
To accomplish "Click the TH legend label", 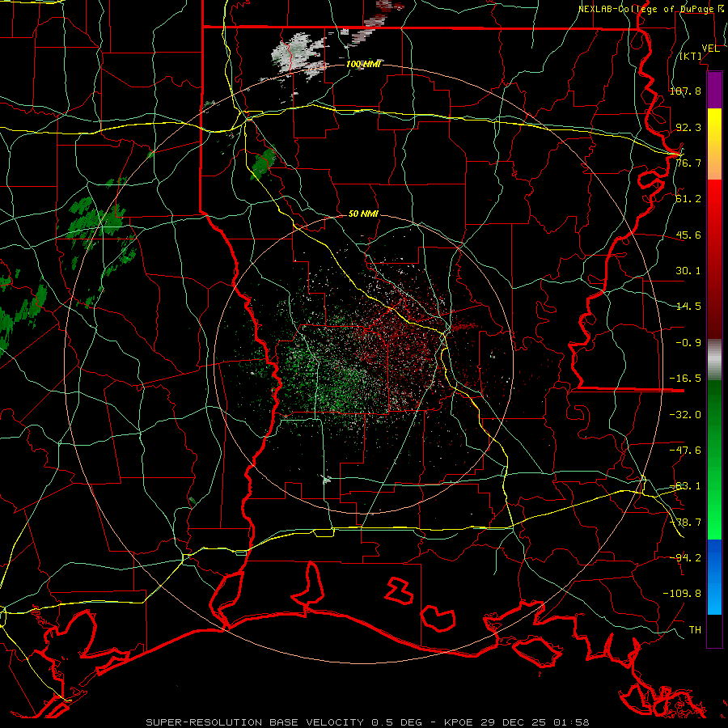I will (695, 629).
